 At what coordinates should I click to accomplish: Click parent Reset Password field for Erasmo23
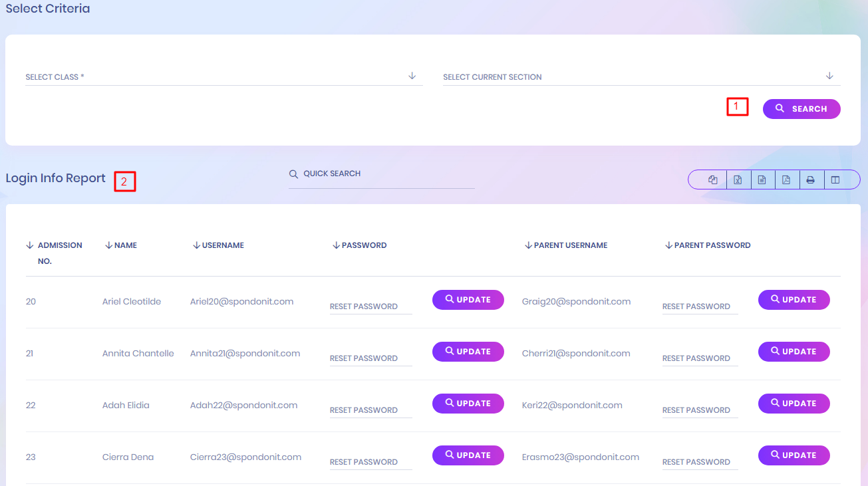(700, 462)
